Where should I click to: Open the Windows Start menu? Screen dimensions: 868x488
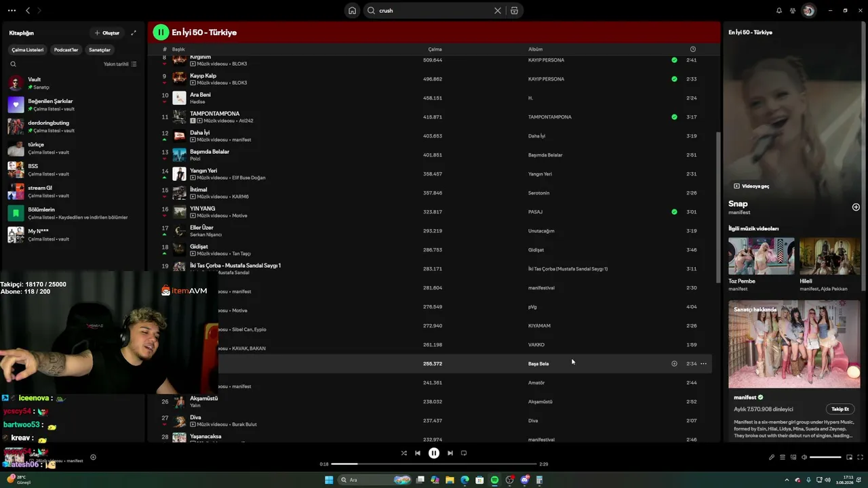329,480
